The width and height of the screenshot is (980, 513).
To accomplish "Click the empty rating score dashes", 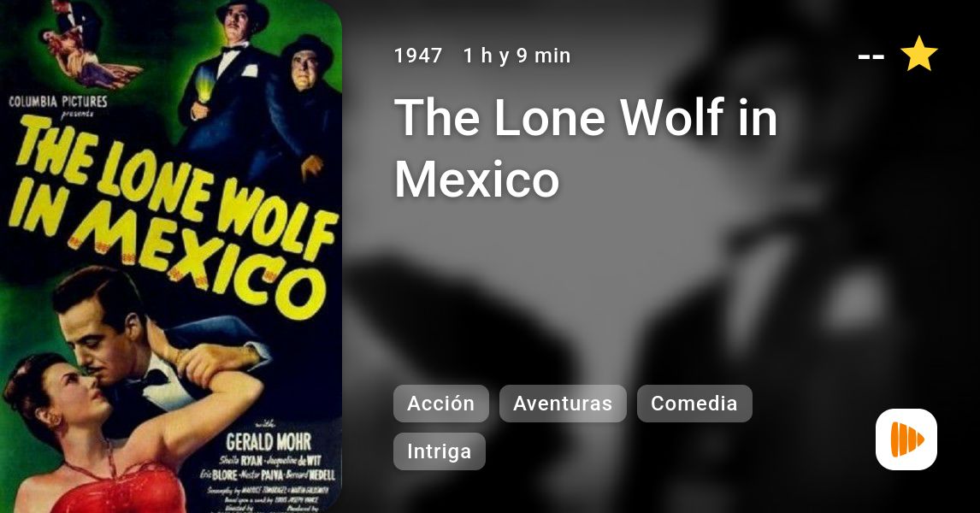I will click(x=871, y=56).
